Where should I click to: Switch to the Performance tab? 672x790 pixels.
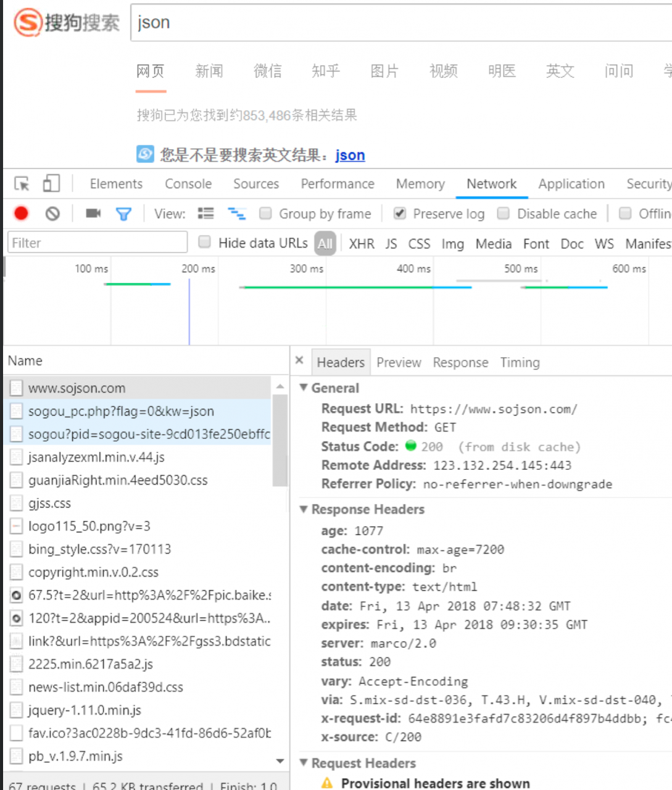pyautogui.click(x=338, y=184)
